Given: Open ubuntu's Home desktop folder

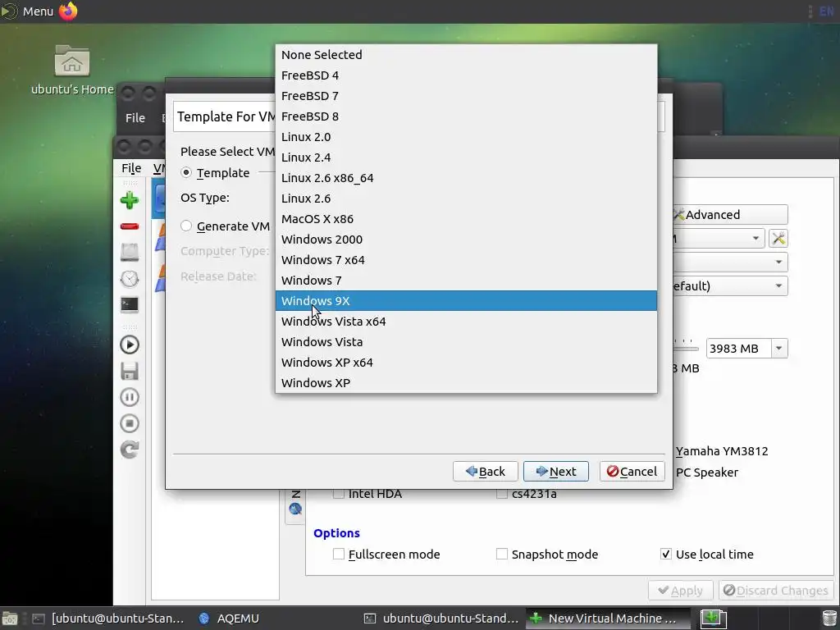Looking at the screenshot, I should click(x=72, y=70).
